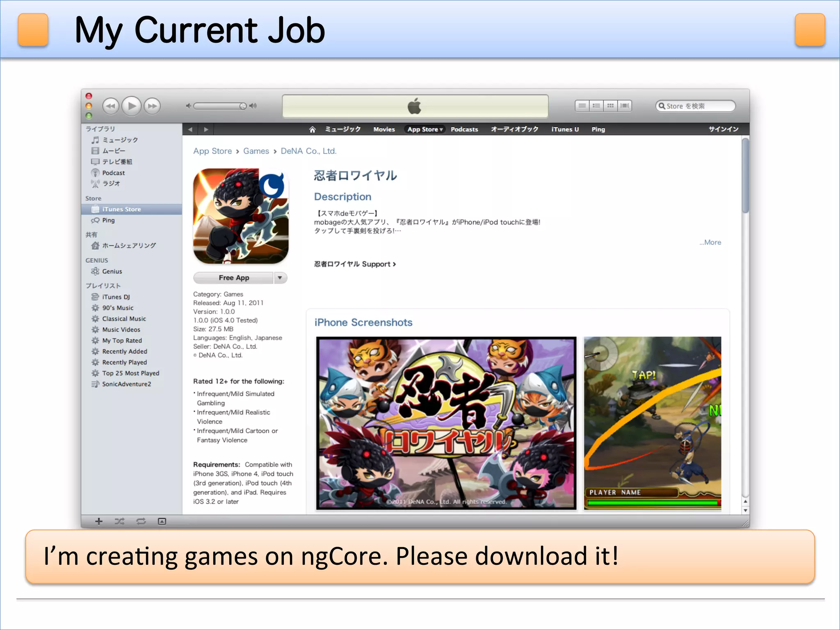Screen dimensions: 840x630
Task: Click the DeNA Co., Ltd. breadcrumb link
Action: tap(308, 151)
